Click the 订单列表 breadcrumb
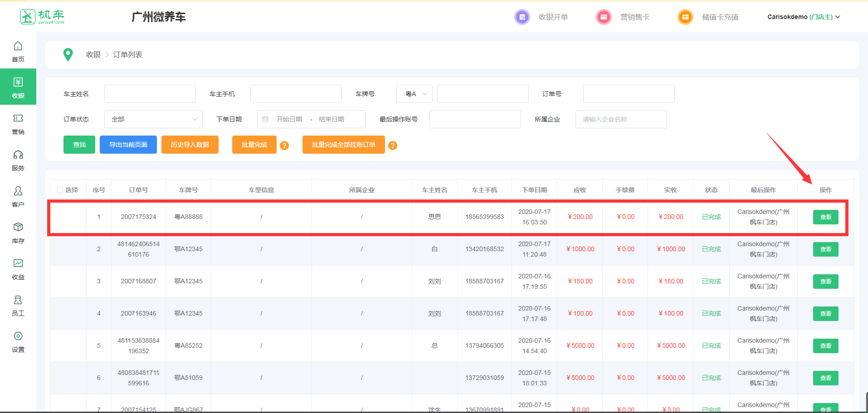Image resolution: width=868 pixels, height=413 pixels. [x=128, y=54]
